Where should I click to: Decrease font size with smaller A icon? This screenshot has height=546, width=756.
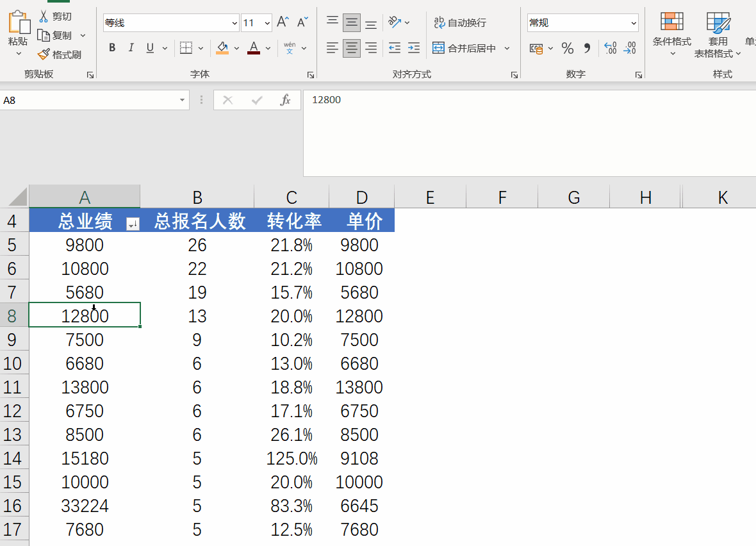(x=302, y=22)
